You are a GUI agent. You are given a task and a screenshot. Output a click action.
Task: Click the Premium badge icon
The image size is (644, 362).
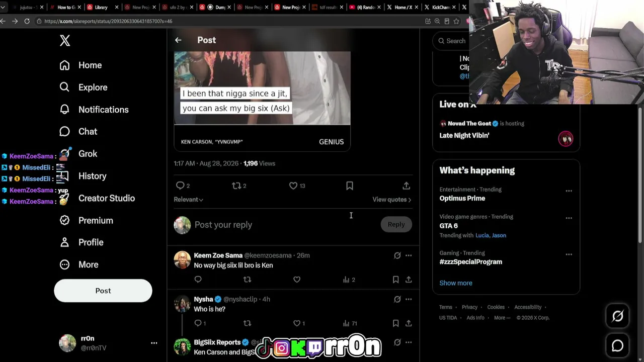[64, 220]
